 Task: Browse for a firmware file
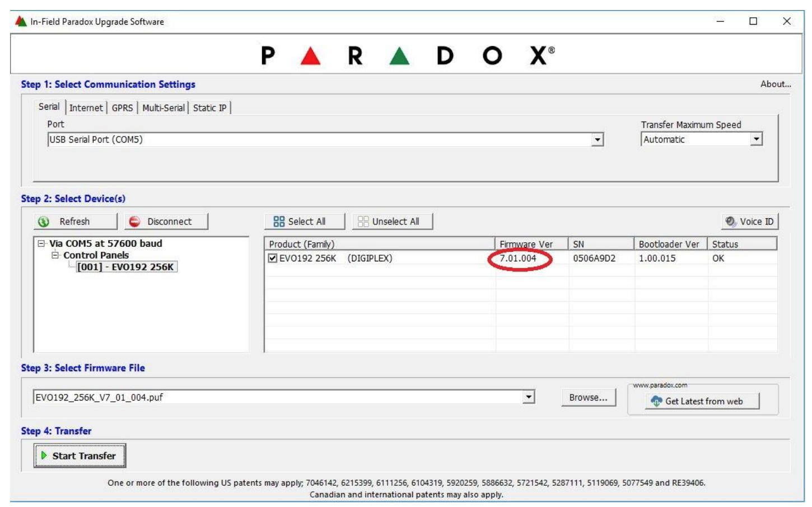click(x=588, y=397)
